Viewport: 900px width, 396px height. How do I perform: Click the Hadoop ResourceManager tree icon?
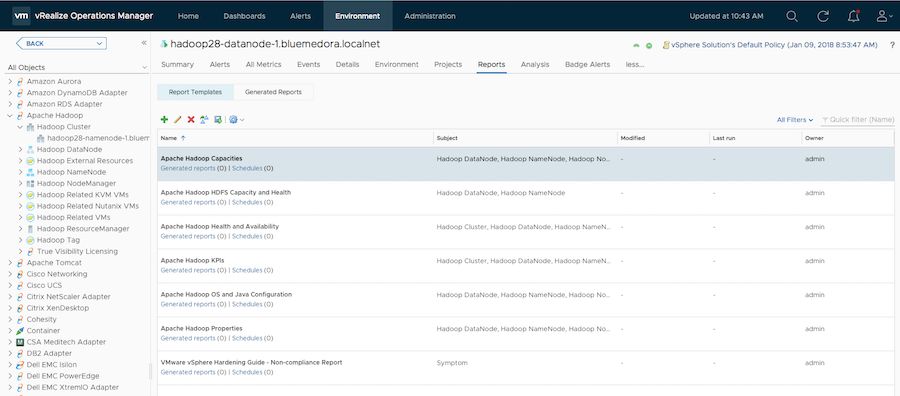30,228
